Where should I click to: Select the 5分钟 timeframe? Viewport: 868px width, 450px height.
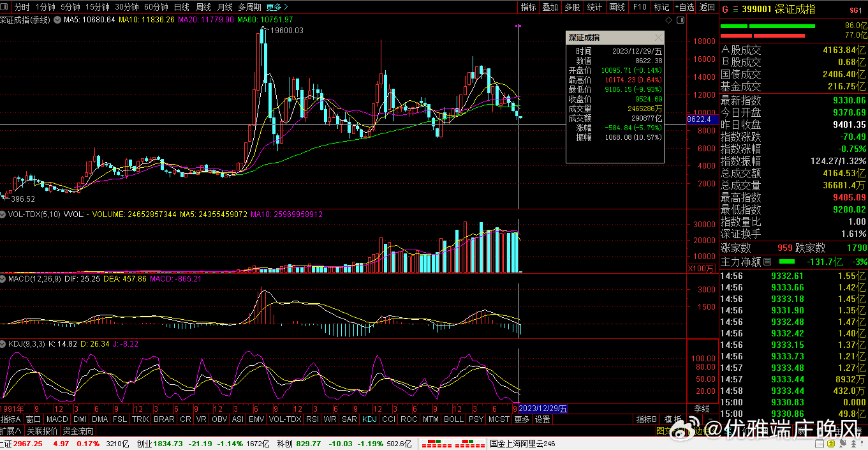pyautogui.click(x=70, y=7)
